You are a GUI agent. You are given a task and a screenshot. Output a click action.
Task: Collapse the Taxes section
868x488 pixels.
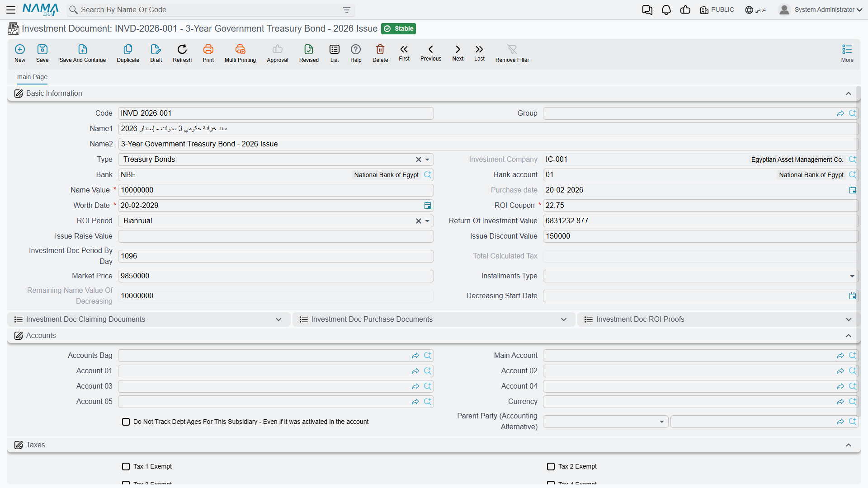point(849,445)
